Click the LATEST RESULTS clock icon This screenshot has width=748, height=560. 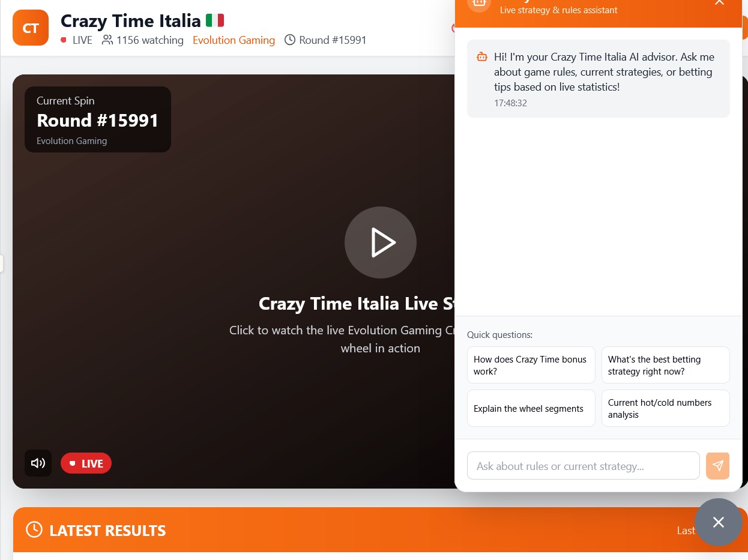(x=34, y=529)
